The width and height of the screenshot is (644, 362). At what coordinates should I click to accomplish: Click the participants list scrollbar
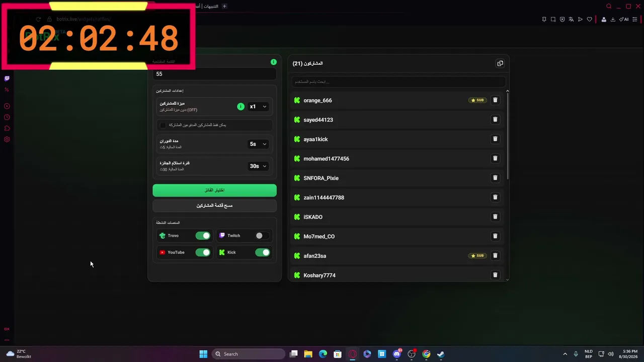click(x=507, y=136)
